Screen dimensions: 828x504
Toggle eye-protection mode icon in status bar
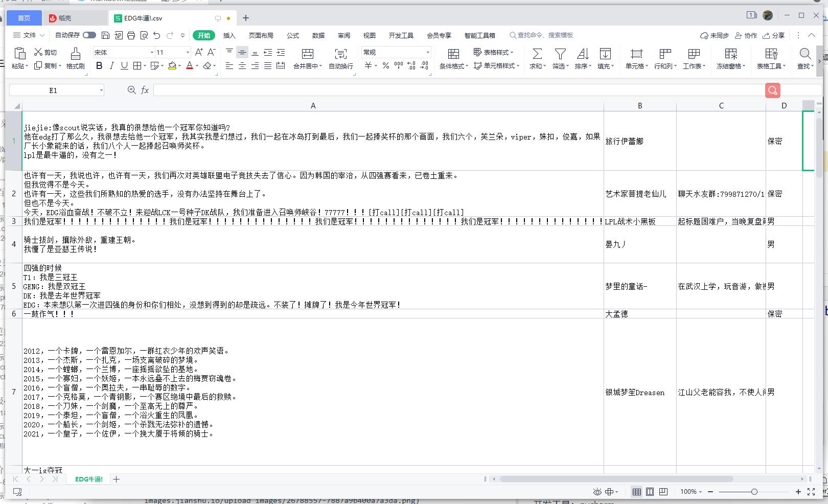[x=597, y=492]
